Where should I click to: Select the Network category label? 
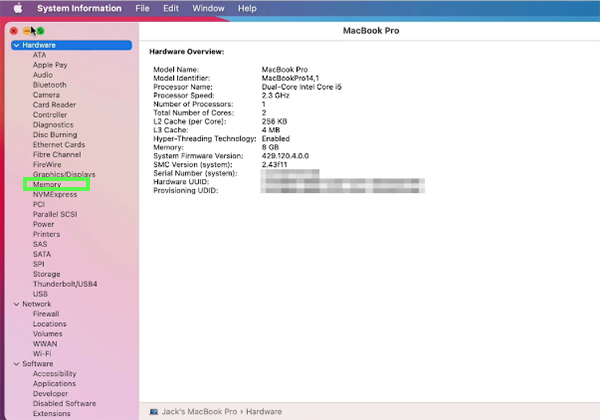(37, 304)
